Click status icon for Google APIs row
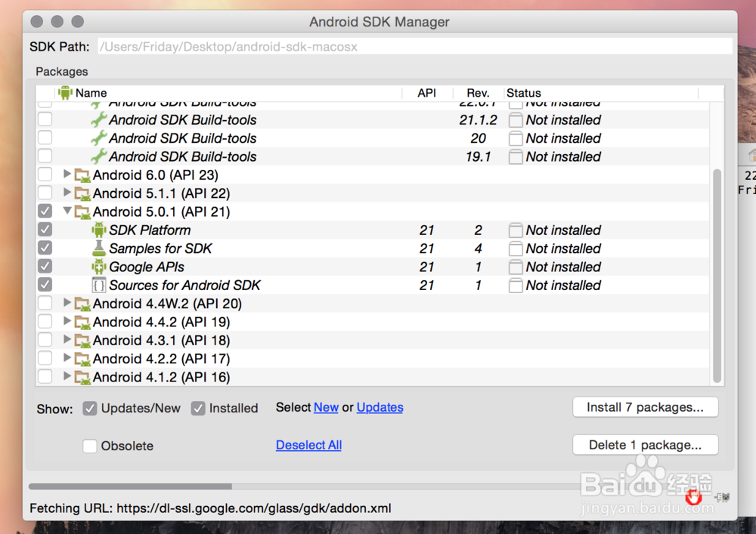 (x=516, y=267)
